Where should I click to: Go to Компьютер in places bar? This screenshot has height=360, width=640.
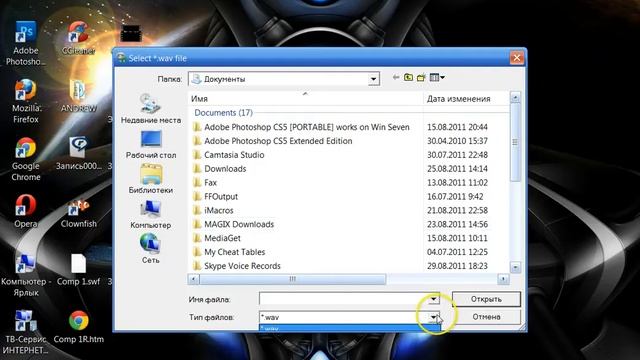(x=151, y=214)
